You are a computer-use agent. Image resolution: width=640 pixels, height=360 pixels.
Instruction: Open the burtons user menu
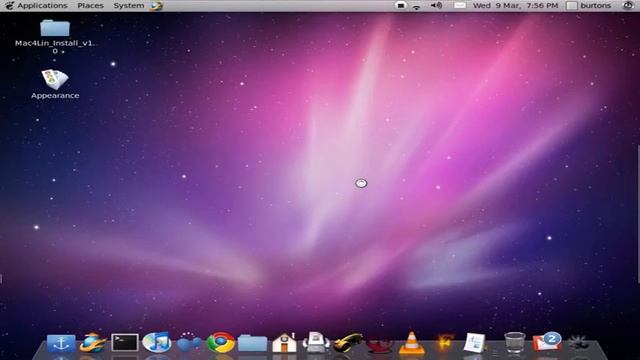point(589,6)
